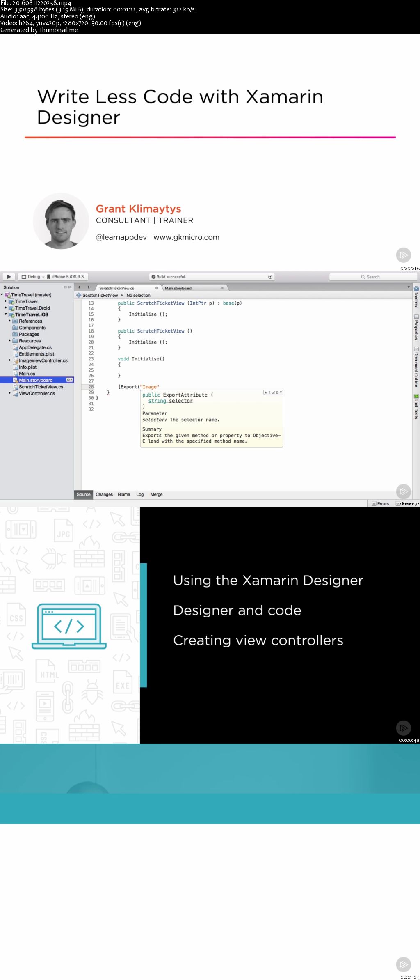Click the unsaved dot on ScratchTicketView.cs tab
Image resolution: width=420 pixels, height=980 pixels.
pyautogui.click(x=157, y=288)
